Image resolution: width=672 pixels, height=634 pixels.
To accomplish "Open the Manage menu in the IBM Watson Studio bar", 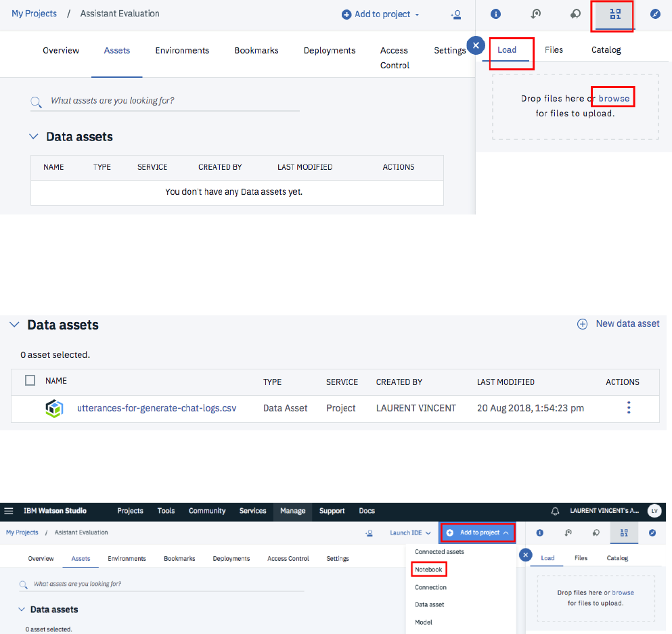I will click(x=293, y=511).
